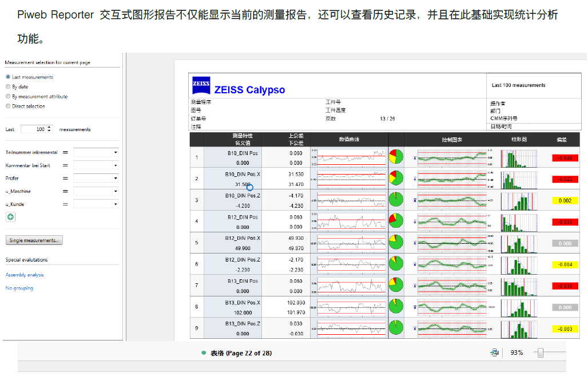Click the B10_DIN Pos.Z characteristic name
Viewport: 588px width, 376px height.
(x=243, y=196)
